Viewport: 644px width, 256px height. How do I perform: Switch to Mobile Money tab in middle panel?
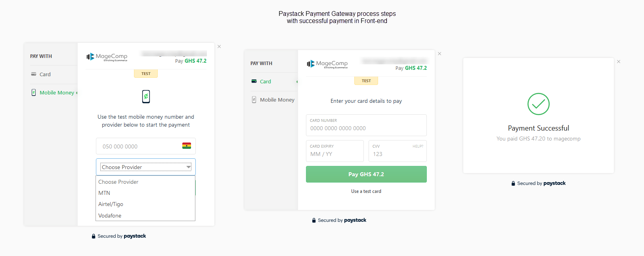[277, 100]
